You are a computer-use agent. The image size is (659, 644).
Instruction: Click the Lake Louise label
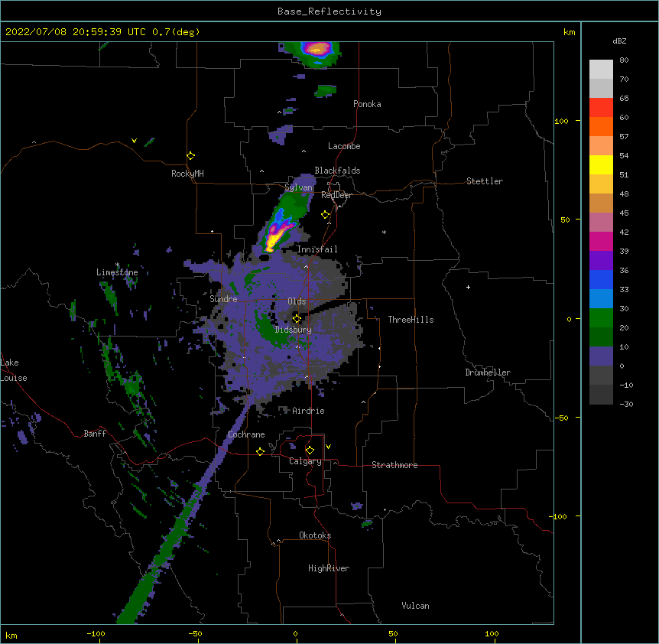[14, 370]
